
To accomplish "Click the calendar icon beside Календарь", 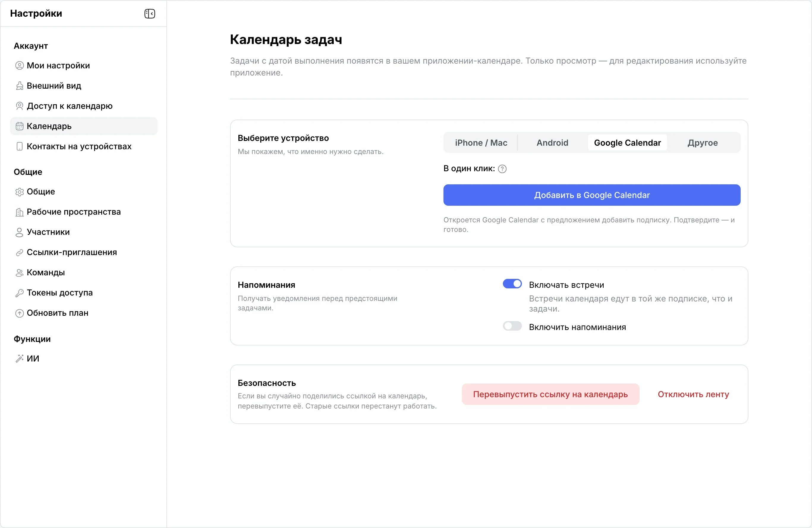I will [19, 126].
